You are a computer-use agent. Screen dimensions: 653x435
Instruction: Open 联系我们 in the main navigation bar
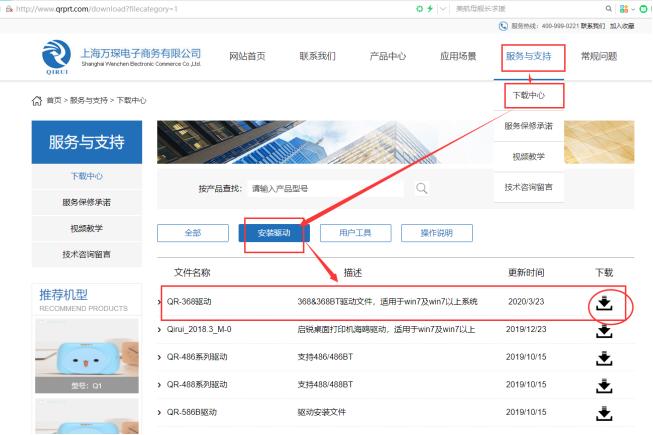317,56
